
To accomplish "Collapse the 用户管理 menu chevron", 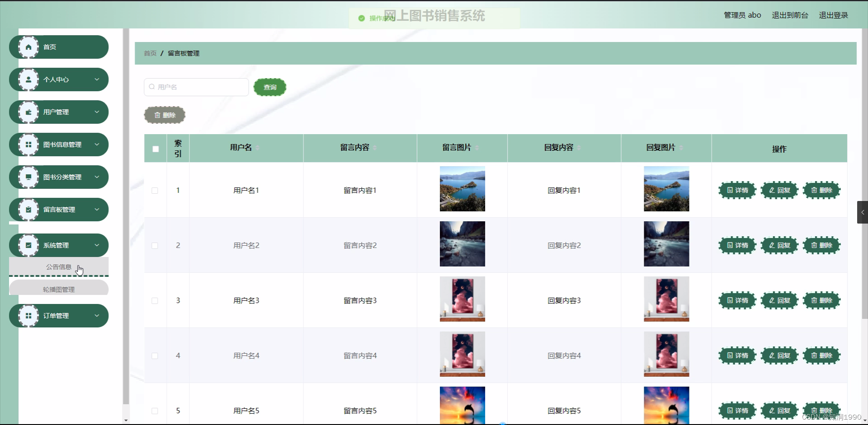I will (97, 112).
